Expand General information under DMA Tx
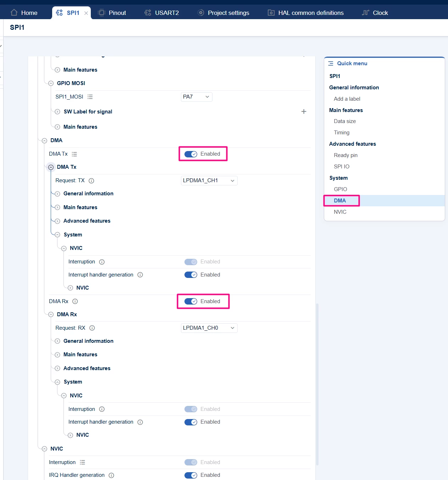448x480 pixels. pyautogui.click(x=57, y=194)
